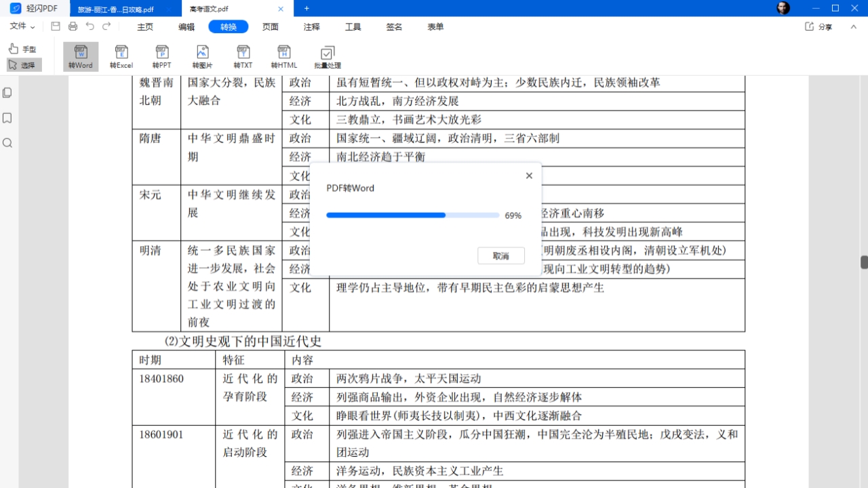This screenshot has width=868, height=488.
Task: Switch to the 注释 annotation tab
Action: tap(311, 27)
